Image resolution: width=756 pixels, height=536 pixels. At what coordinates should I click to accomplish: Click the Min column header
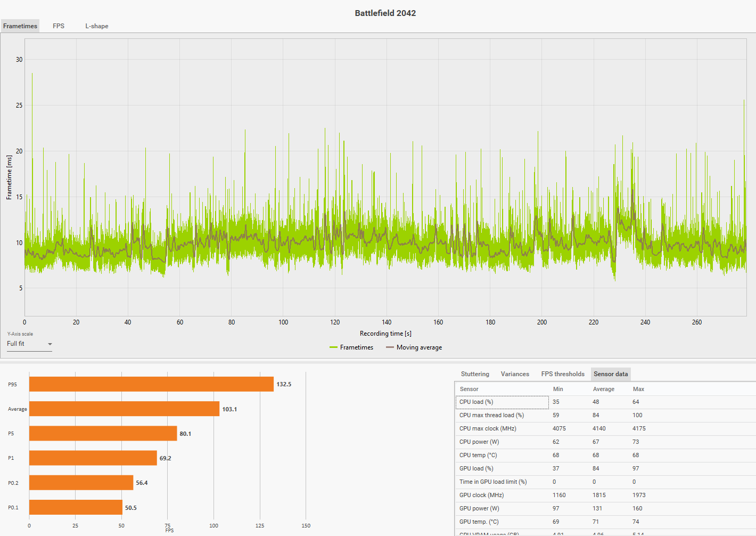tap(558, 389)
